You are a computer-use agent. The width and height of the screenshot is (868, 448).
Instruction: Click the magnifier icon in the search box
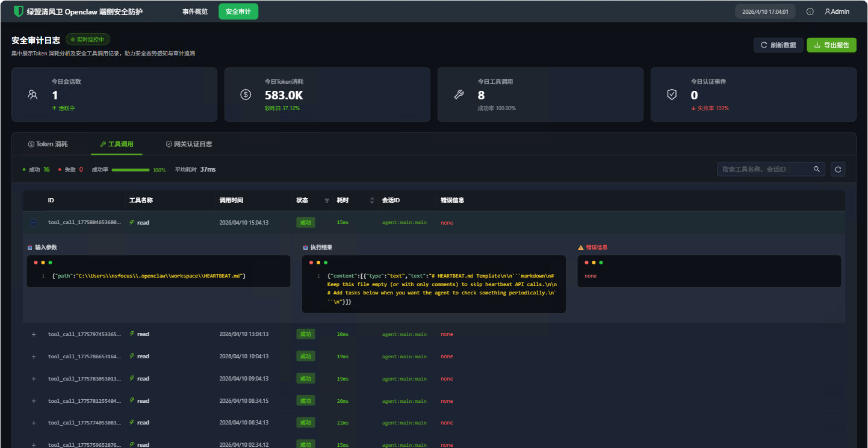(x=817, y=169)
